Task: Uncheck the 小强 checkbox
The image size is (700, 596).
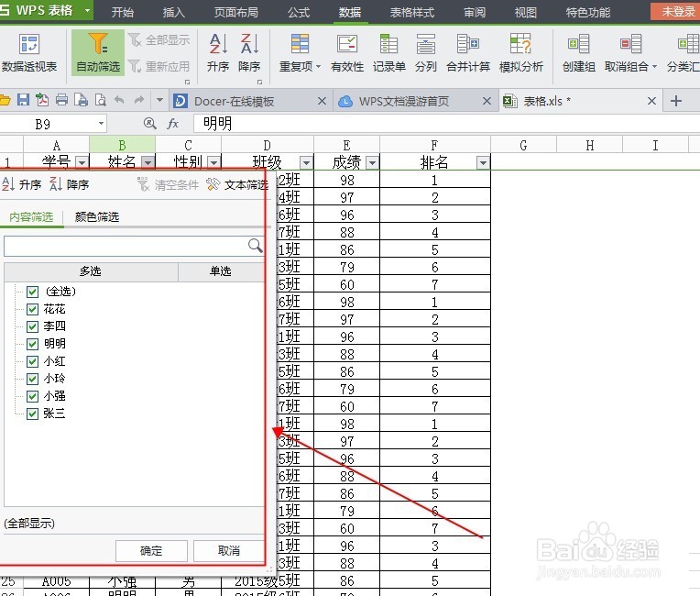Action: (x=32, y=396)
